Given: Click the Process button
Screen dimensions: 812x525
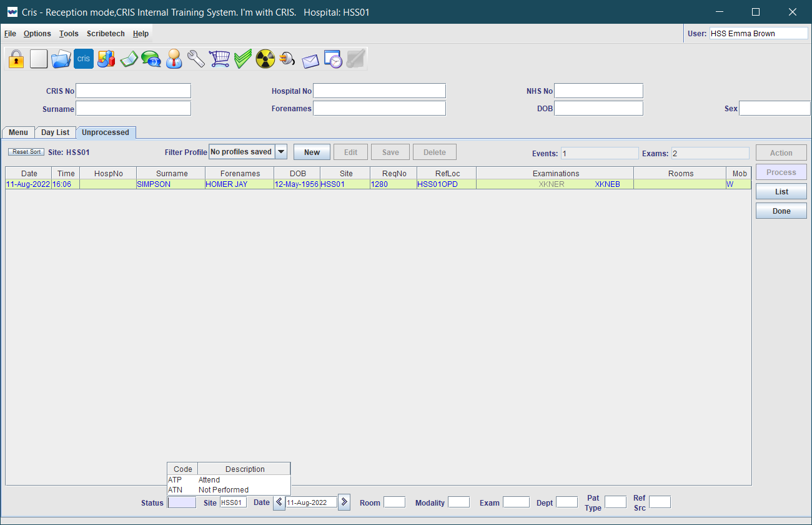Looking at the screenshot, I should click(781, 172).
